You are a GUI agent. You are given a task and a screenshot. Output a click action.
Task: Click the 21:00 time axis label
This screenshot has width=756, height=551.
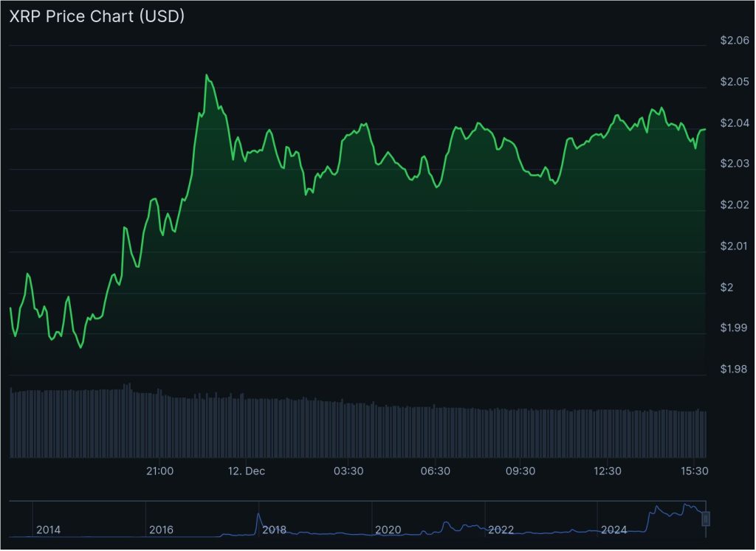159,471
